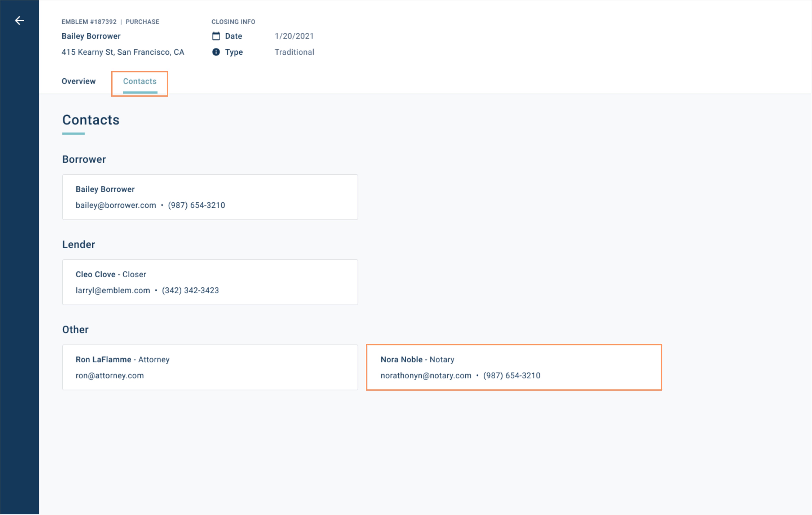This screenshot has height=515, width=812.
Task: Open Bailey Borrower contact card
Action: [x=210, y=197]
